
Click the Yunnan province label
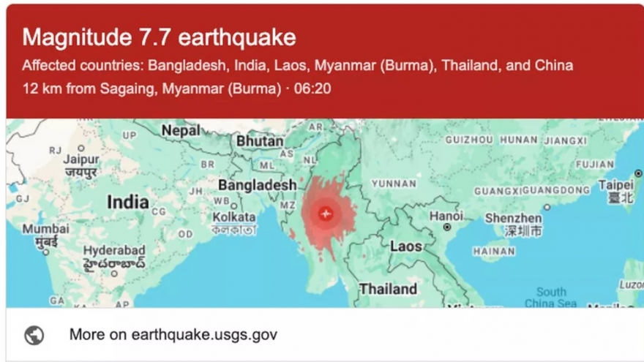[394, 183]
